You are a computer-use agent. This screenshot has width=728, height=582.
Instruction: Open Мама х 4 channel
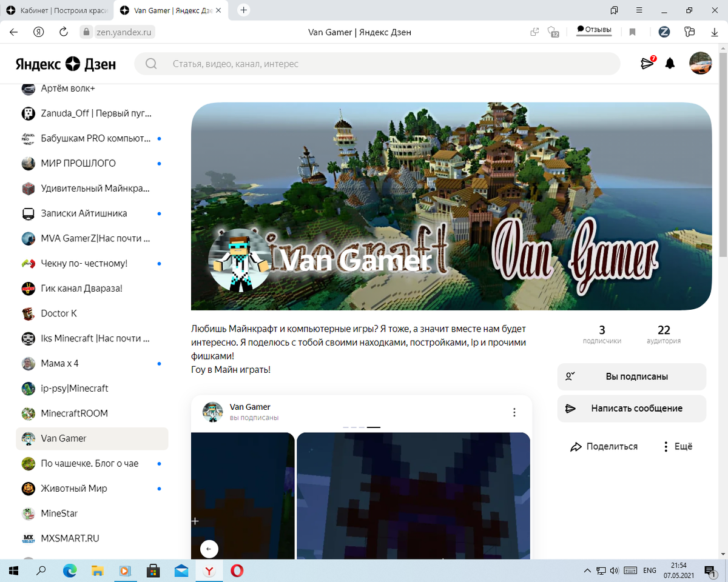pos(92,363)
